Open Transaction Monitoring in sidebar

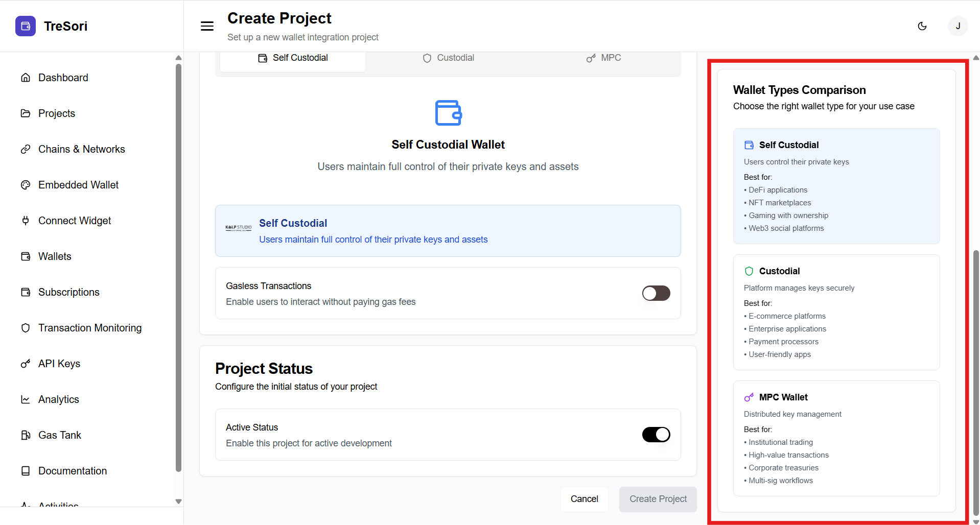click(x=90, y=328)
